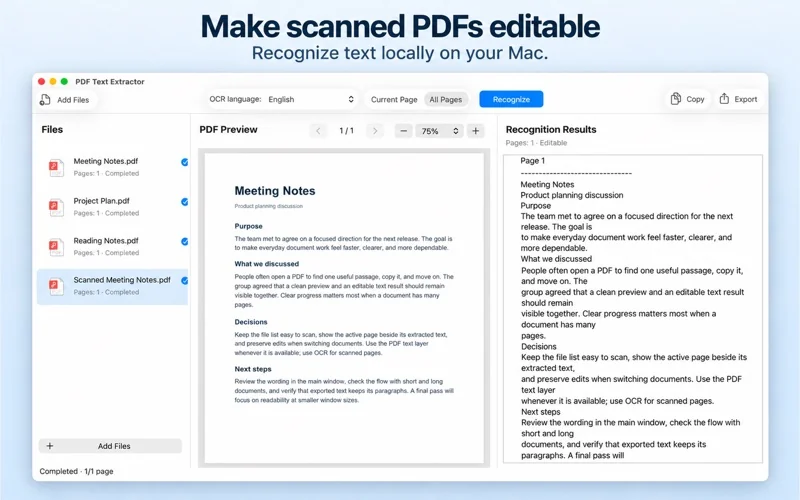Click the Add Files button at bottom of Files
800x500 pixels.
(110, 446)
